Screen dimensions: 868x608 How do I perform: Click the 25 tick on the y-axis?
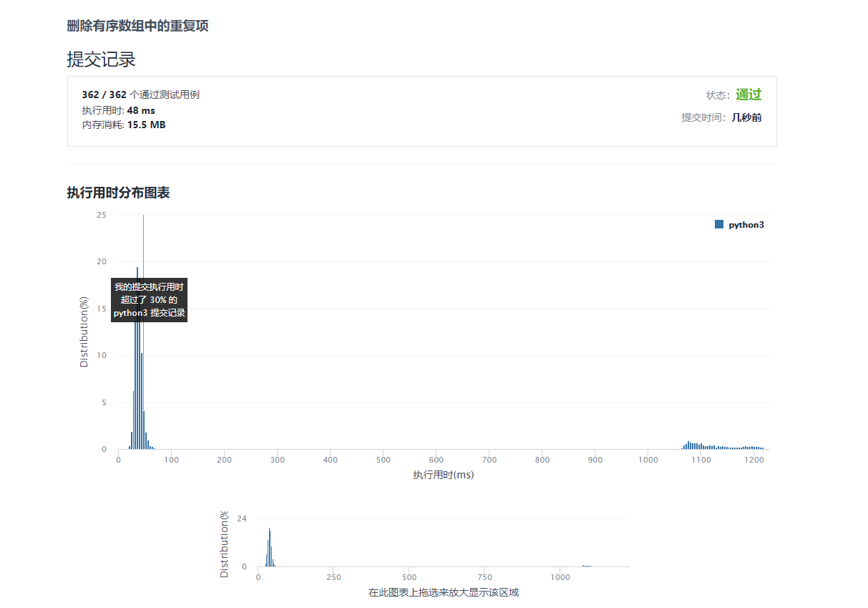point(102,215)
